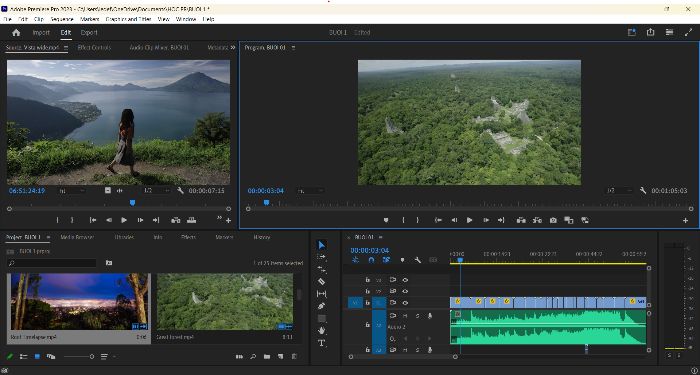Select the Type tool

tap(321, 343)
